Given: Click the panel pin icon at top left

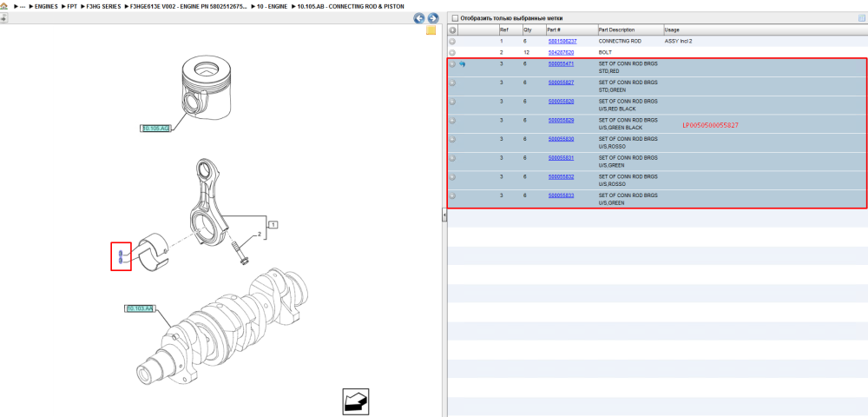Looking at the screenshot, I should (3, 18).
